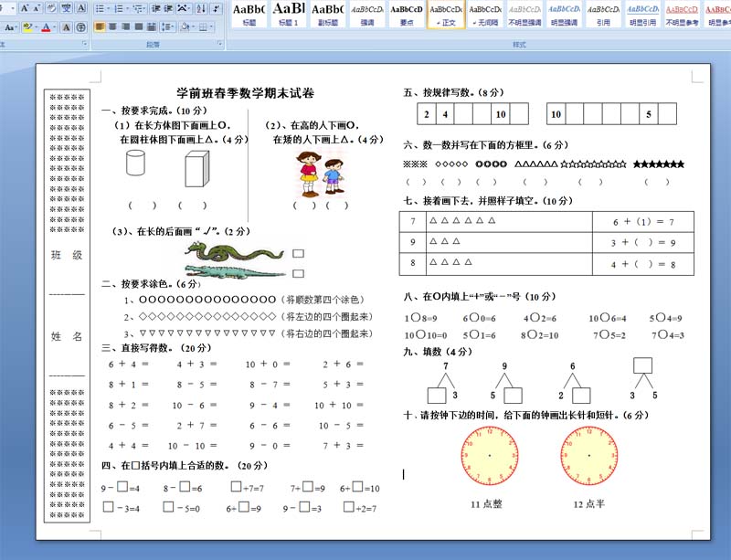Toggle show/hide paragraph marks
731x560 pixels.
[217, 8]
